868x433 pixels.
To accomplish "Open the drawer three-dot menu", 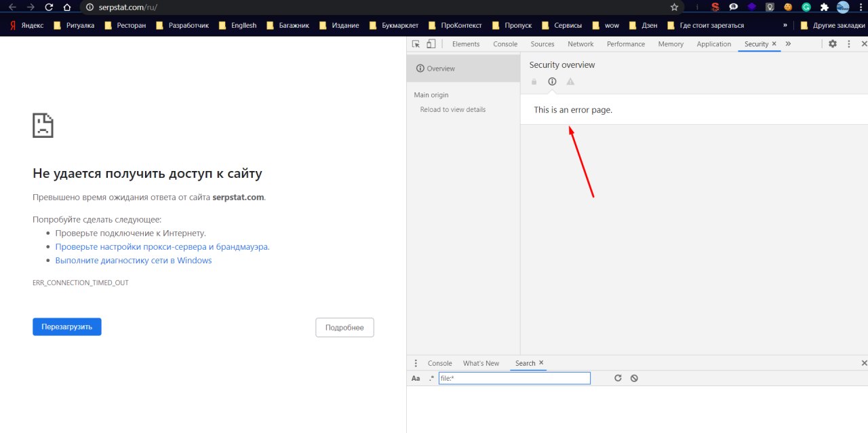I will pyautogui.click(x=416, y=363).
